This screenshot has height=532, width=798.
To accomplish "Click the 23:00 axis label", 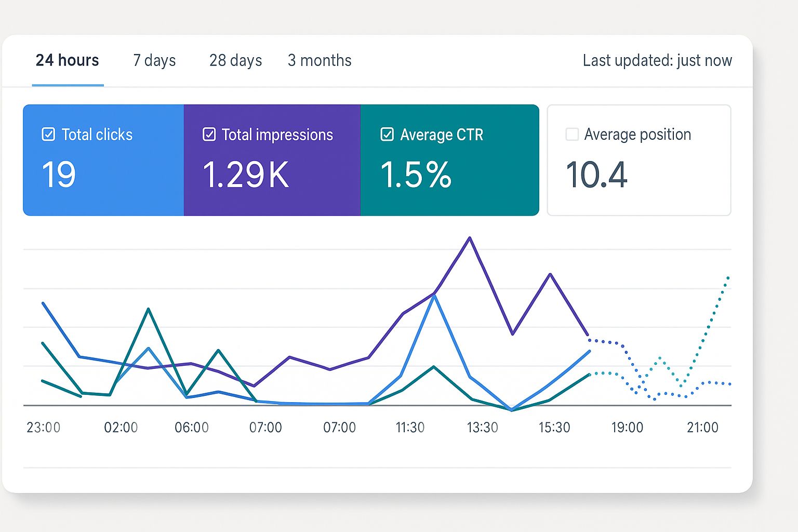I will click(x=44, y=427).
